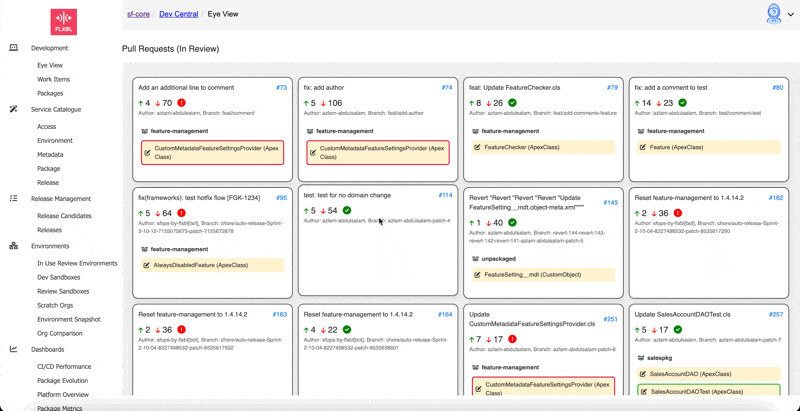Go to Dev Central breadcrumb

click(x=178, y=15)
